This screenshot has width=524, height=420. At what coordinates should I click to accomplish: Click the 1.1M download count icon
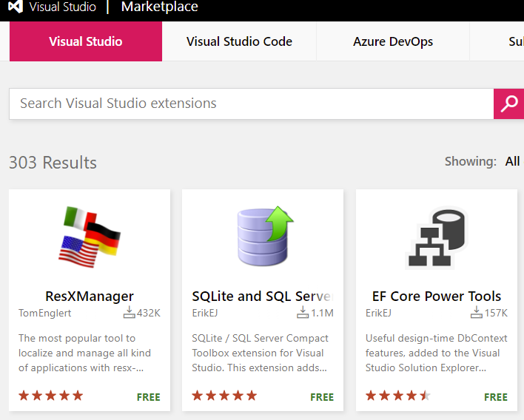click(303, 313)
